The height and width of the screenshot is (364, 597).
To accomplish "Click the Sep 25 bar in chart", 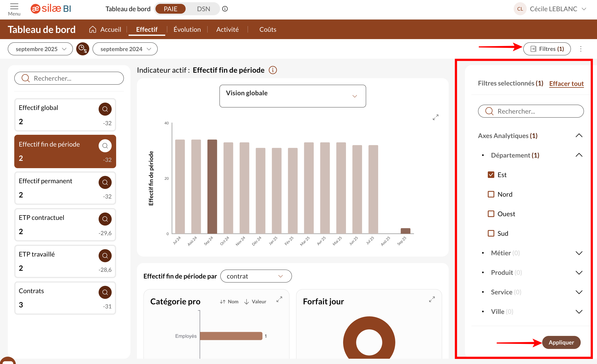I will coord(405,231).
